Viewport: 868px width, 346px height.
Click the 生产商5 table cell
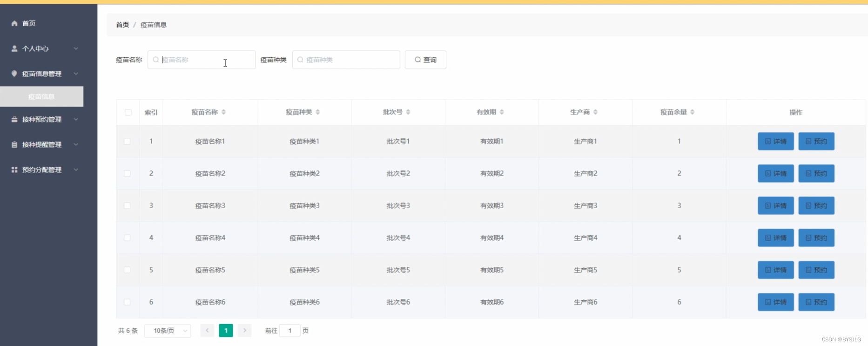585,270
